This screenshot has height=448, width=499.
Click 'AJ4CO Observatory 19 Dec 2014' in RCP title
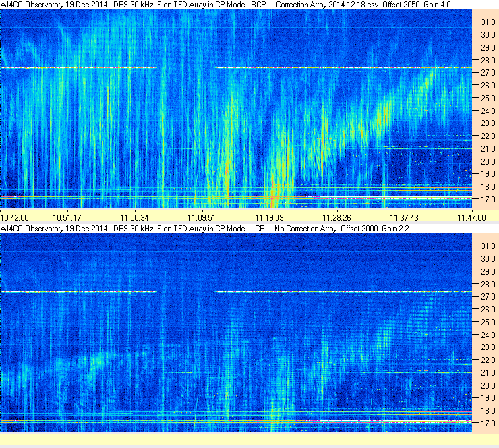pyautogui.click(x=54, y=5)
